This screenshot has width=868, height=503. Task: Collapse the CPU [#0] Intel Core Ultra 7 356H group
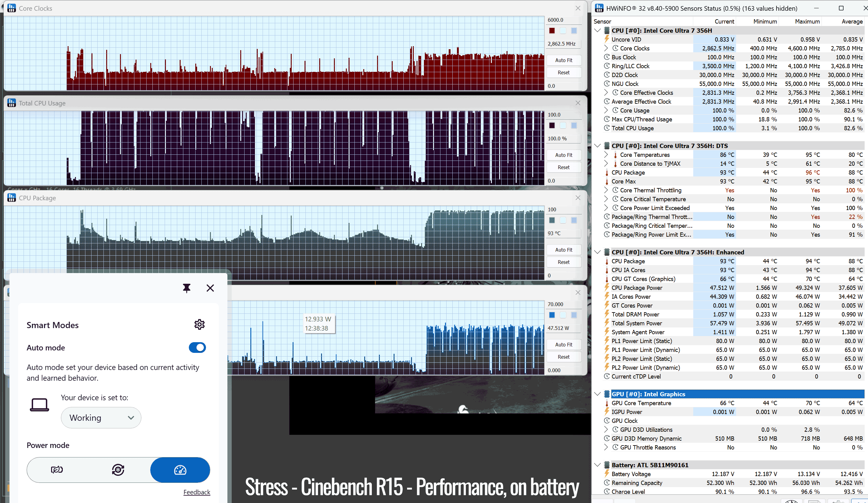(598, 30)
